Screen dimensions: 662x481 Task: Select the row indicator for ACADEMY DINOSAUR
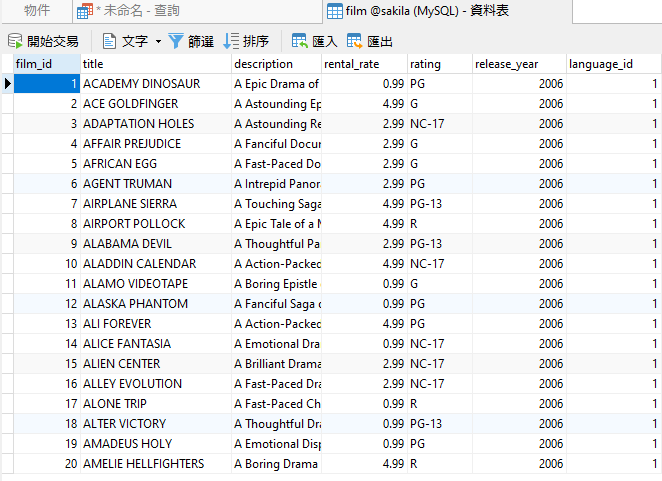point(7,84)
